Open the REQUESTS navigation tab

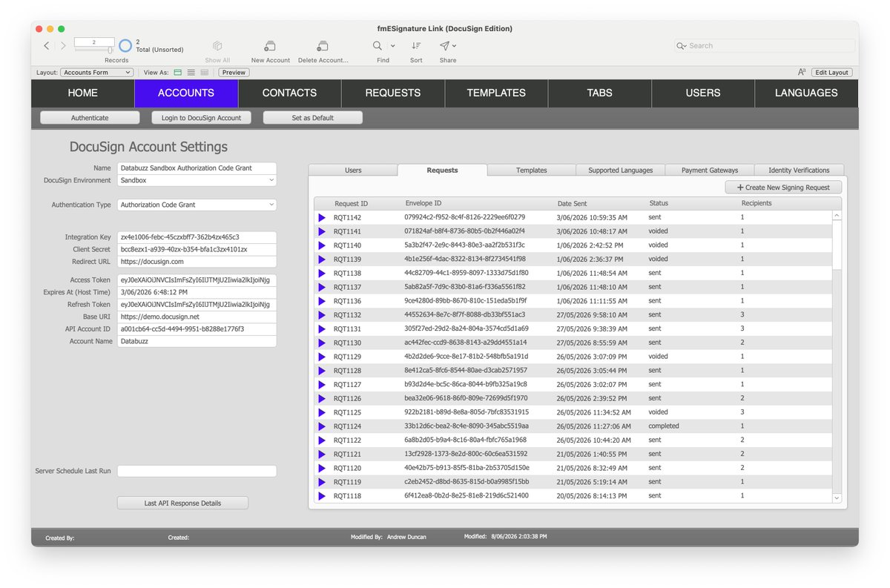coord(393,93)
